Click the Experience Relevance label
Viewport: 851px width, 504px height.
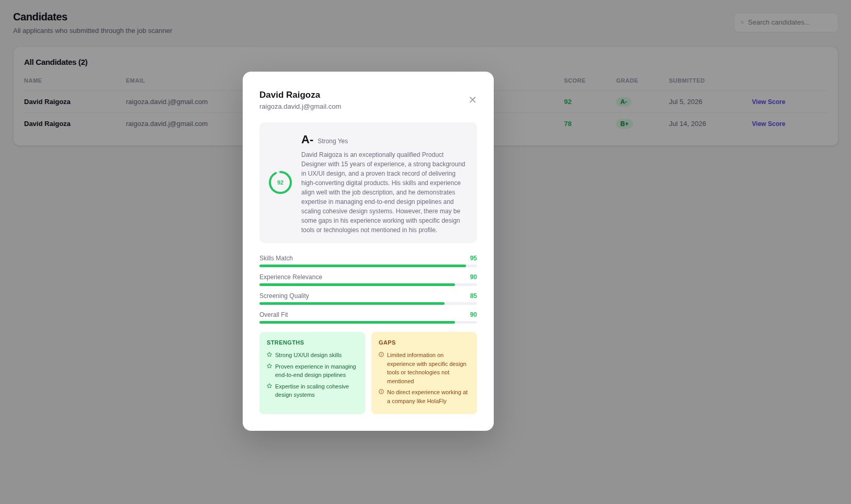click(291, 277)
